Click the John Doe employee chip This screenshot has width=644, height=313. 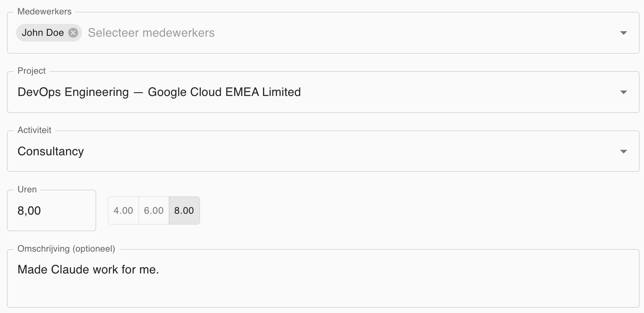[42, 33]
